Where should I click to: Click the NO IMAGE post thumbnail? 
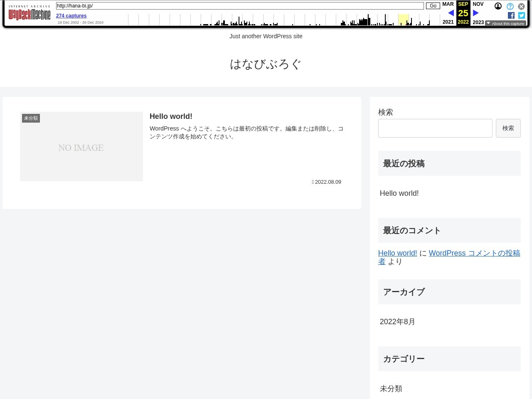[81, 146]
